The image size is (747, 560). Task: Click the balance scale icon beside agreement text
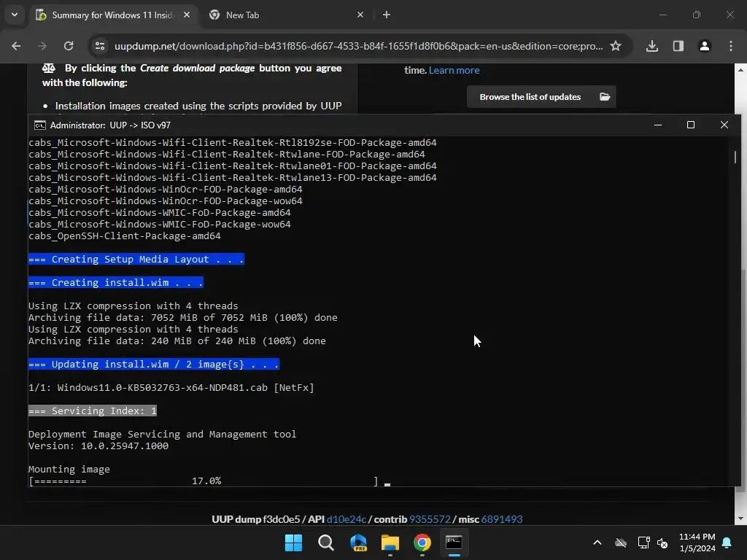point(49,68)
